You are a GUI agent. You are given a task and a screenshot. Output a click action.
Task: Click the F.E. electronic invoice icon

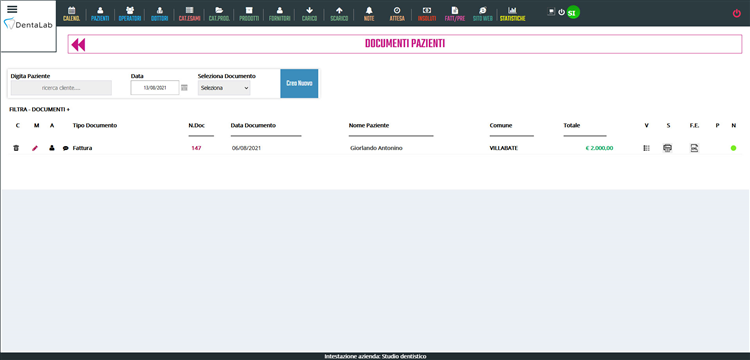pos(694,148)
